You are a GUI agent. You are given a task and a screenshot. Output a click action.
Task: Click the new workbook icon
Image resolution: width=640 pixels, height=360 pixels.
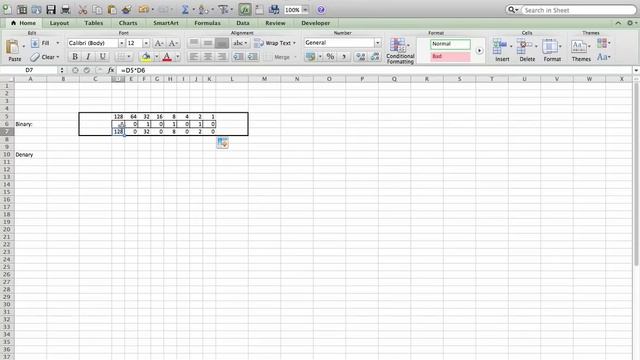(7, 9)
